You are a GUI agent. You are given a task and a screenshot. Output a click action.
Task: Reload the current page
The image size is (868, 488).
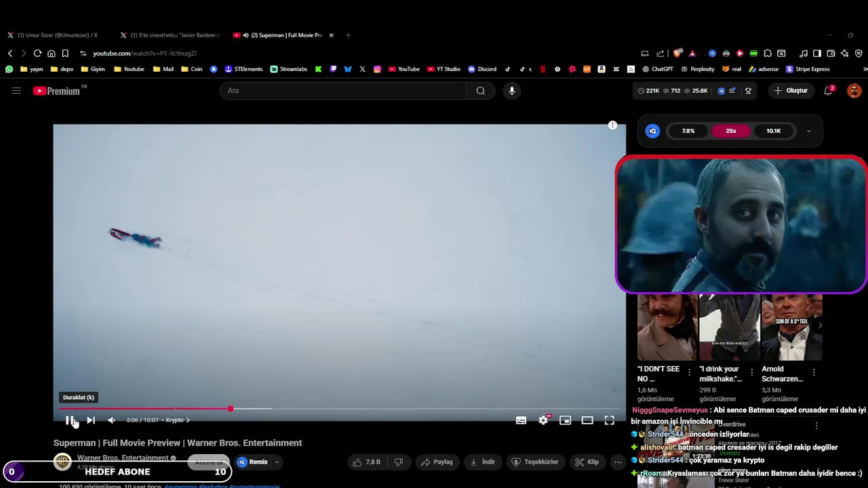(x=37, y=54)
